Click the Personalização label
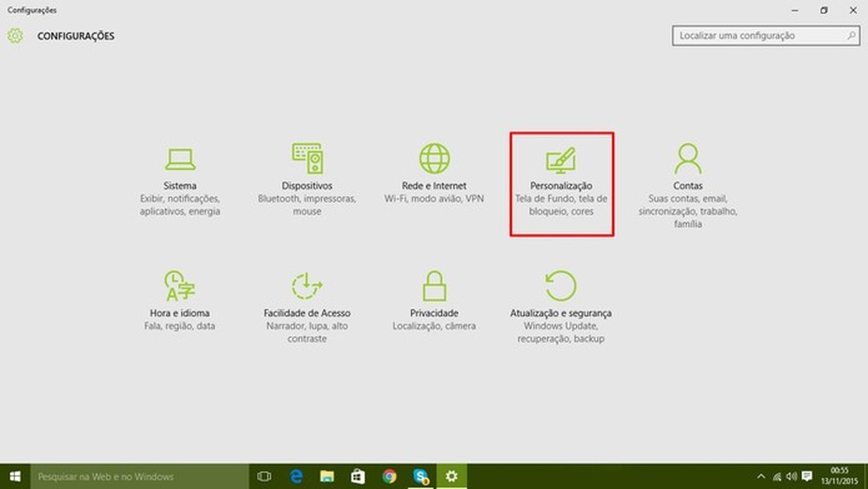This screenshot has height=489, width=868. click(561, 186)
